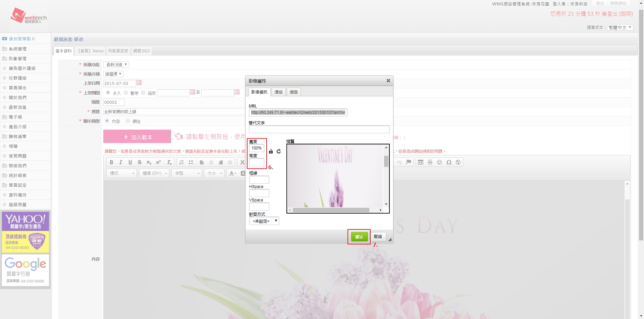Insert a table using the toolbar icon

[x=421, y=163]
